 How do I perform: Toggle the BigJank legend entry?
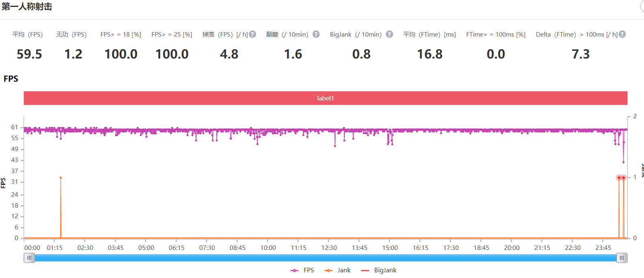(x=379, y=270)
